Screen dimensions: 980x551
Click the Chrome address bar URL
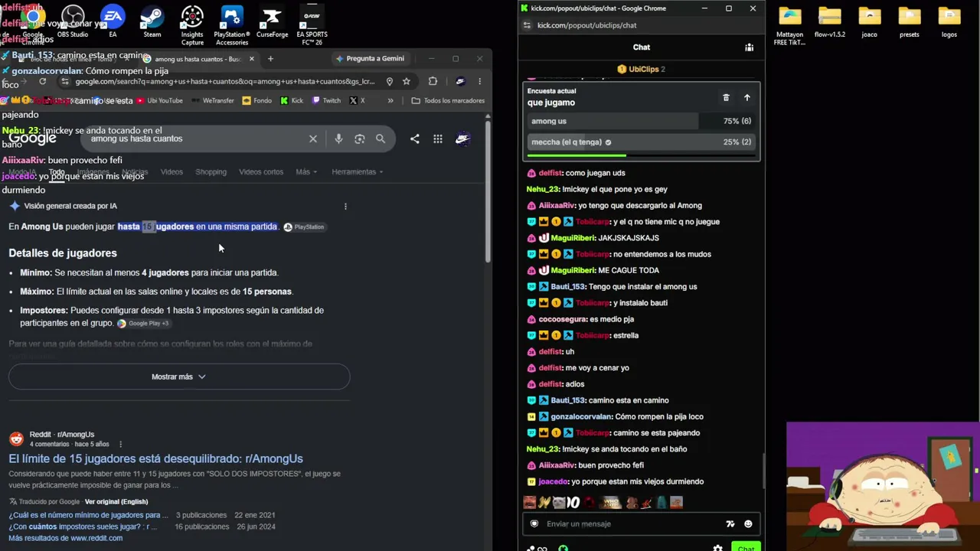[x=225, y=81]
